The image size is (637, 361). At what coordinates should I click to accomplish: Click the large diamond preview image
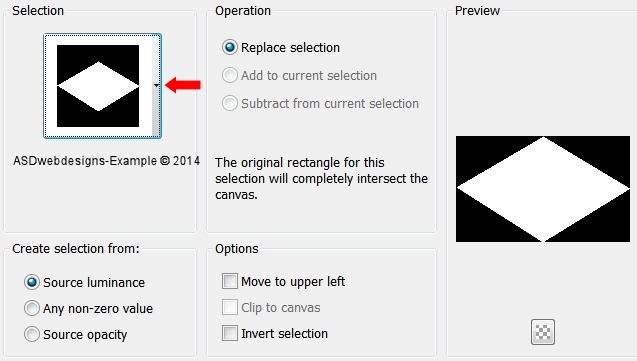point(543,189)
